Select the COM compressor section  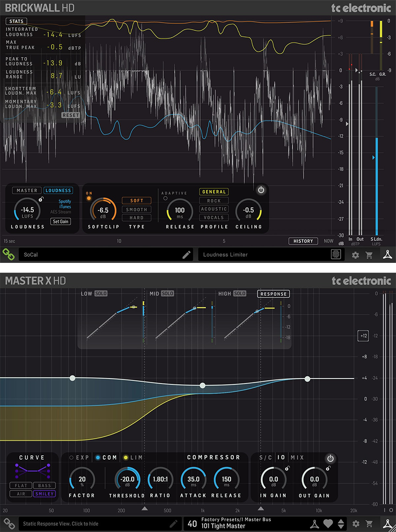(x=106, y=458)
